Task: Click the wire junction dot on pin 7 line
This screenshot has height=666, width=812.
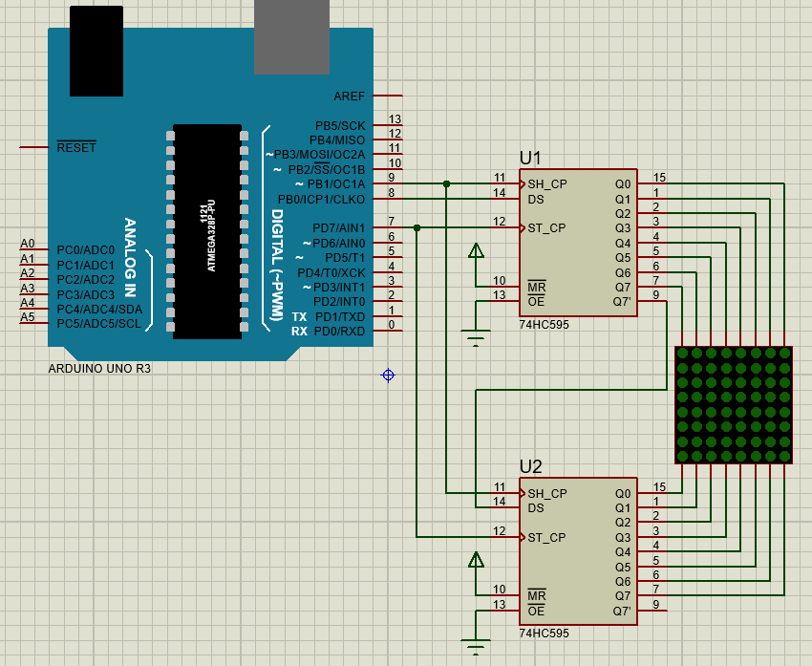Action: (417, 227)
